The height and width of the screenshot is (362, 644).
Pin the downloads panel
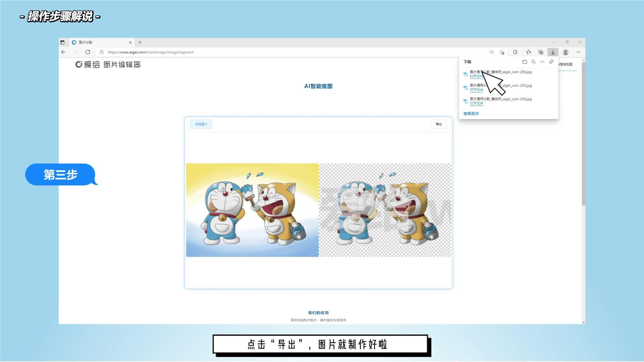tap(551, 62)
